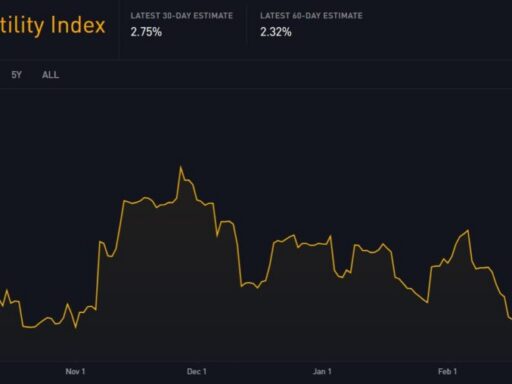The height and width of the screenshot is (384, 512).
Task: Click the 'LATEST 30-DAY ESTIMATE' label
Action: (x=182, y=16)
